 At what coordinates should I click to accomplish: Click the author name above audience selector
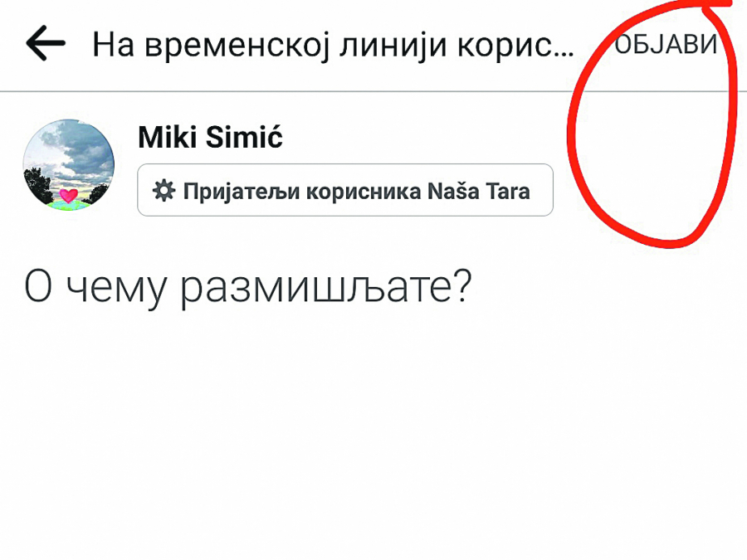pyautogui.click(x=210, y=138)
